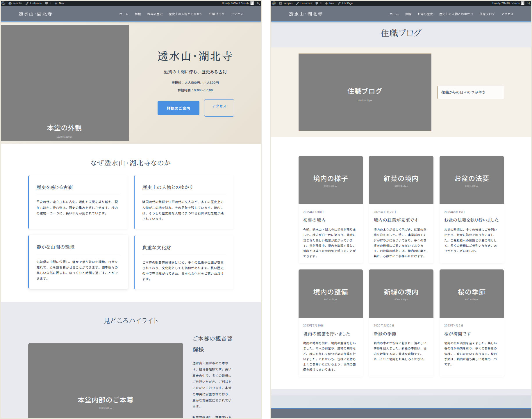Click the アクセス outlined button
Image resolution: width=532 pixels, height=419 pixels.
click(x=219, y=108)
